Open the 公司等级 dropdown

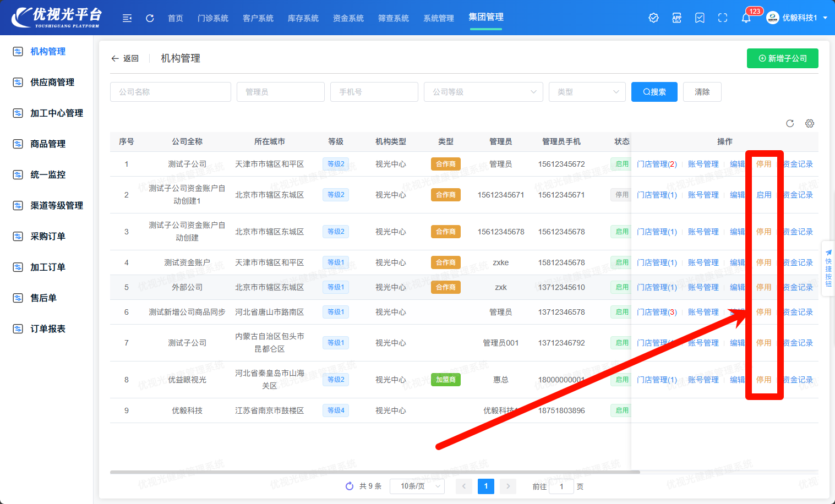(483, 92)
